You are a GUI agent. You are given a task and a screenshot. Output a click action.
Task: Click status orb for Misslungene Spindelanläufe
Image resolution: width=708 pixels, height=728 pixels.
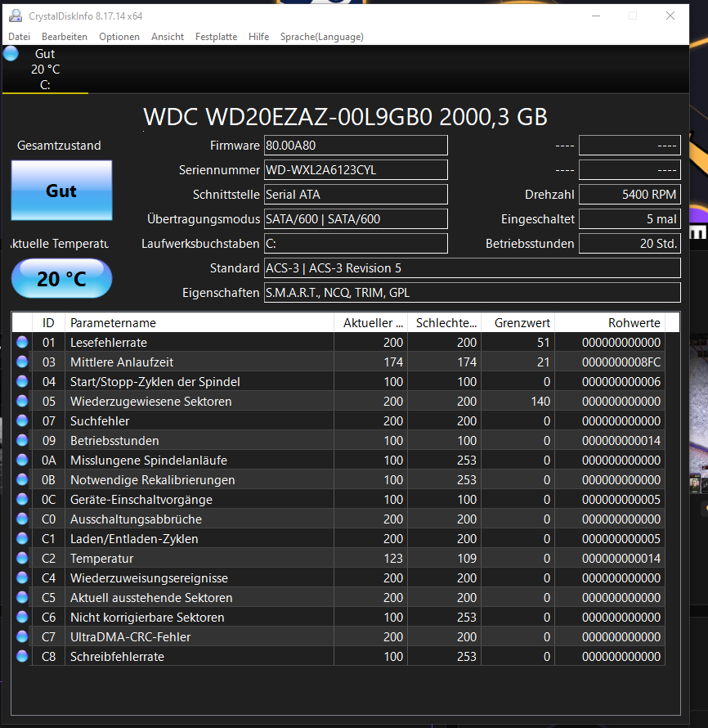click(x=22, y=460)
